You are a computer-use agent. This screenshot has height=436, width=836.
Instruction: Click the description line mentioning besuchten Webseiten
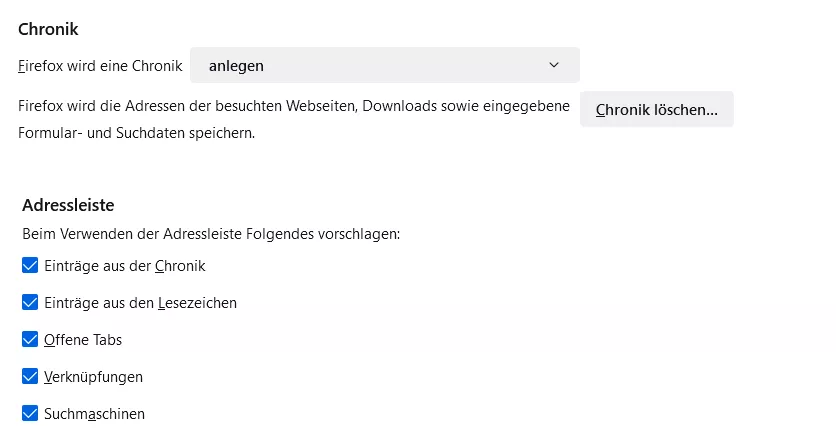(x=294, y=105)
